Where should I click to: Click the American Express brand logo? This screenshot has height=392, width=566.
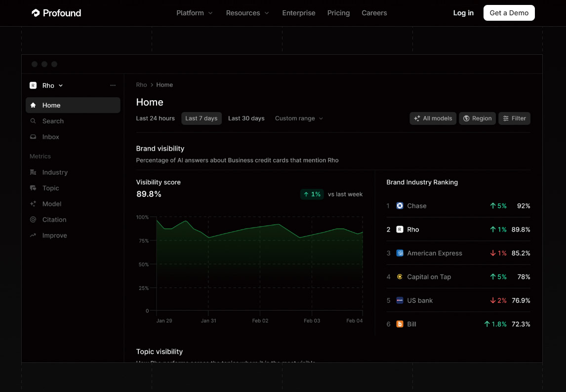coord(400,253)
